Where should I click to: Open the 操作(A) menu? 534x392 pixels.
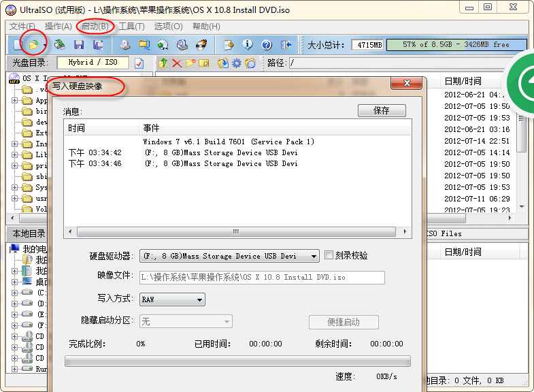[59, 27]
